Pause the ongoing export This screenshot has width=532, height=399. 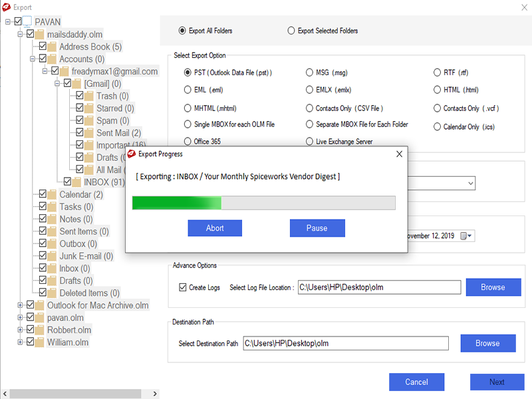(x=317, y=228)
